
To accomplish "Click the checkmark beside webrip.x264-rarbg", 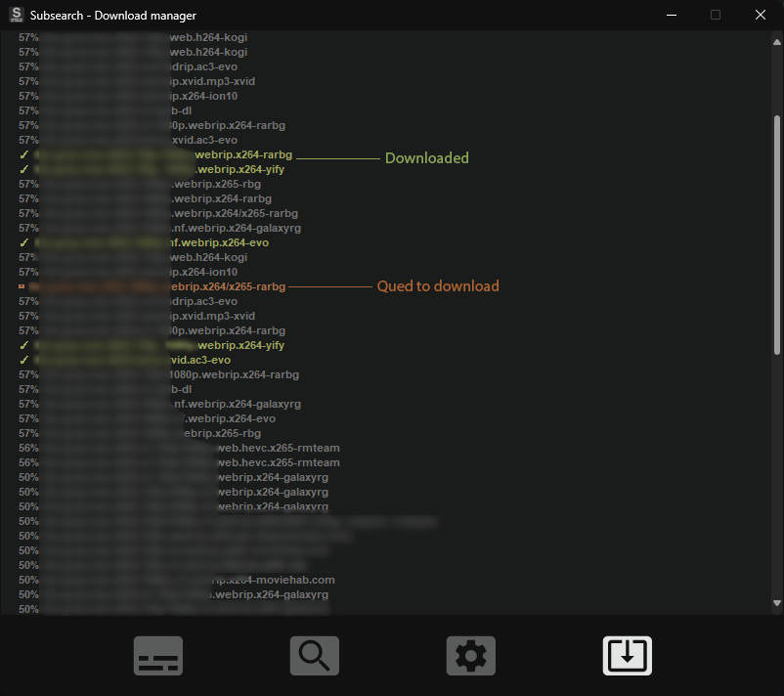I will (x=23, y=154).
